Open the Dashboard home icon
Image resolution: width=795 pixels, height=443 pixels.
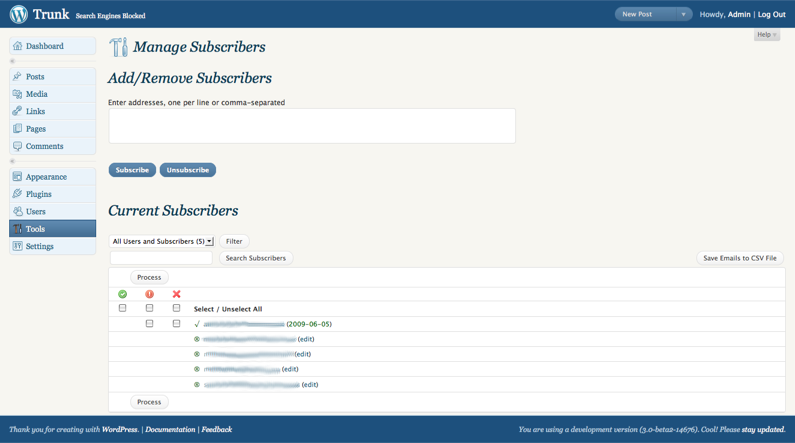point(18,46)
